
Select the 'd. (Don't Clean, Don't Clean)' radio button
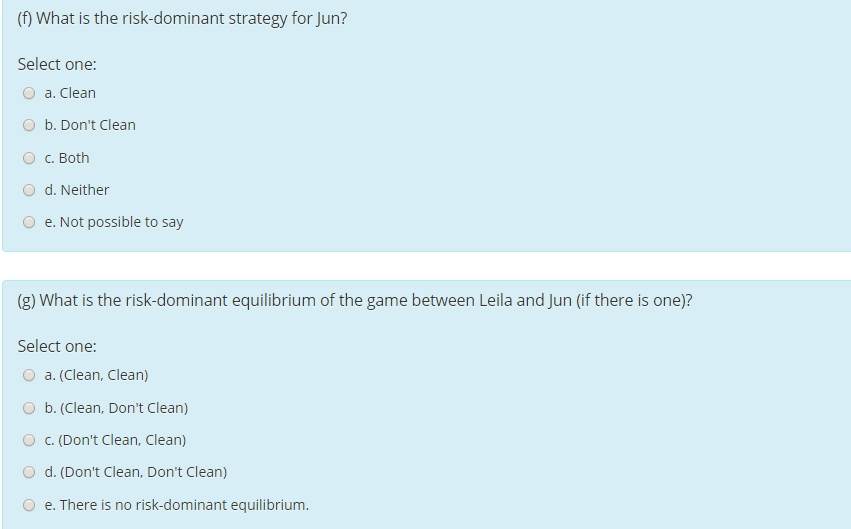click(x=29, y=472)
